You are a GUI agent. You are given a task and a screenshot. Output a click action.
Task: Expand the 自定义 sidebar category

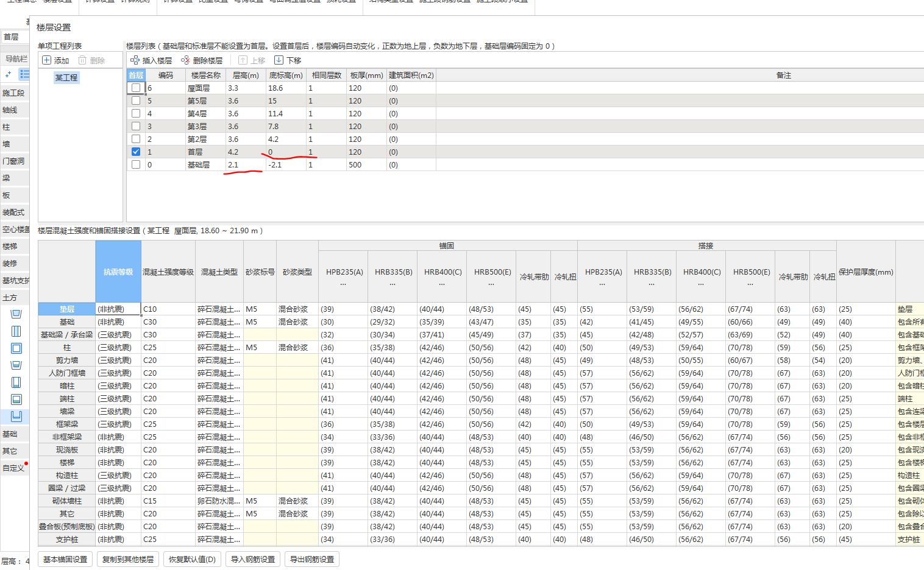pos(15,468)
